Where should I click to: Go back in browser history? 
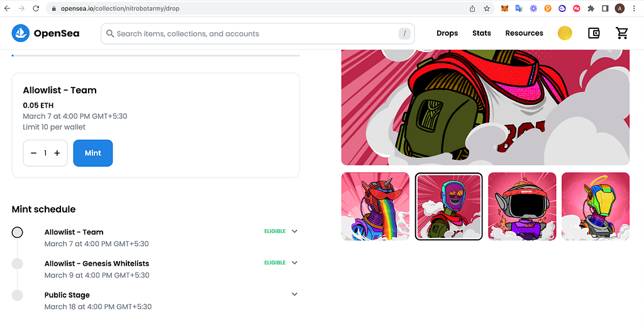[x=7, y=8]
